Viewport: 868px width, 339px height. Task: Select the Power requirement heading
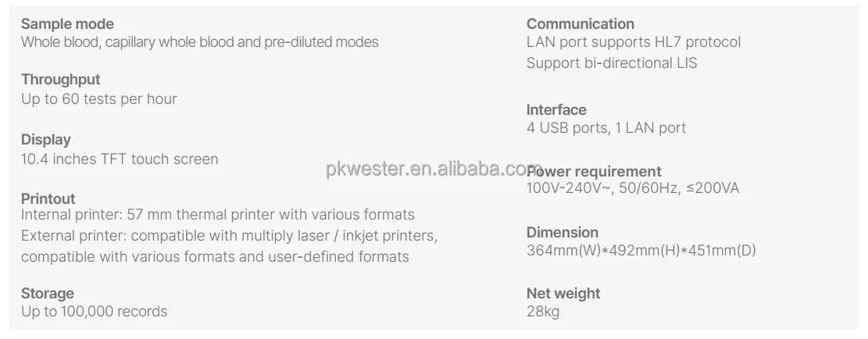pyautogui.click(x=594, y=171)
